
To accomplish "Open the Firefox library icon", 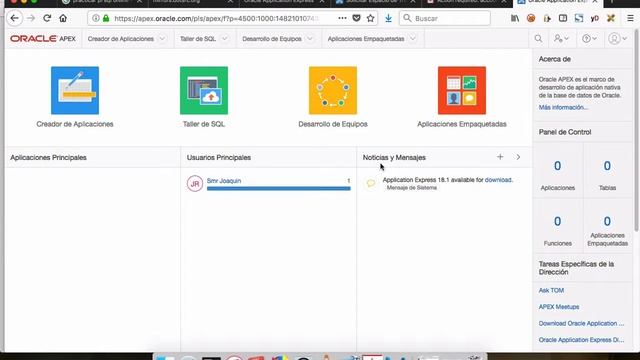I will pyautogui.click(x=515, y=18).
